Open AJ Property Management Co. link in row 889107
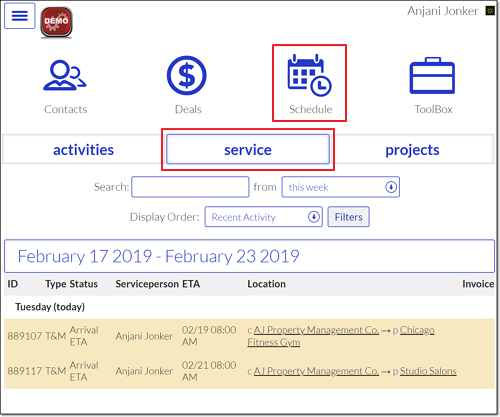Image resolution: width=500 pixels, height=417 pixels. [316, 330]
